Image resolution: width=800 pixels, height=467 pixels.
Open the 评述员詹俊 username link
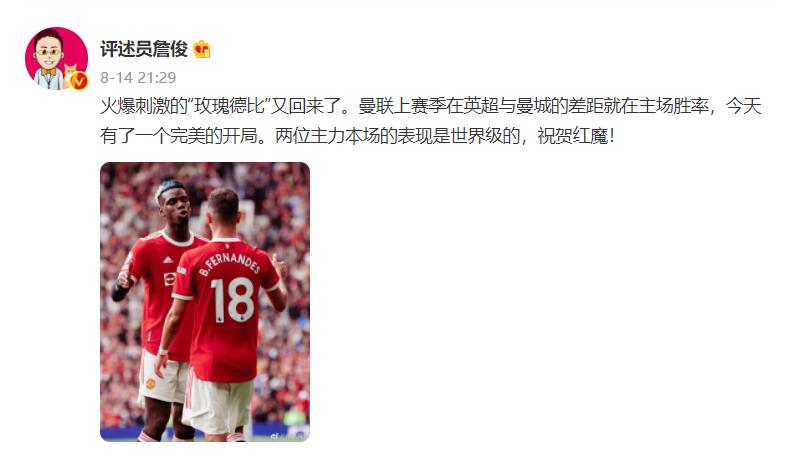coord(144,49)
